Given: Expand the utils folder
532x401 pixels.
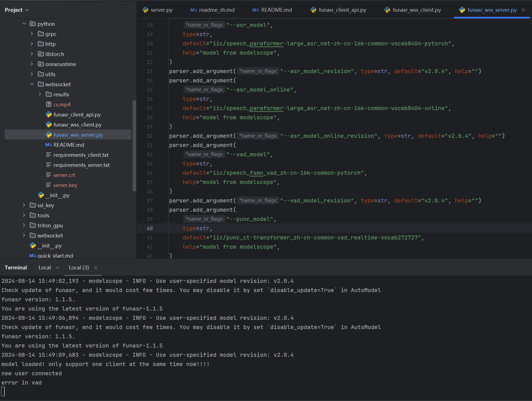Looking at the screenshot, I should click(32, 74).
